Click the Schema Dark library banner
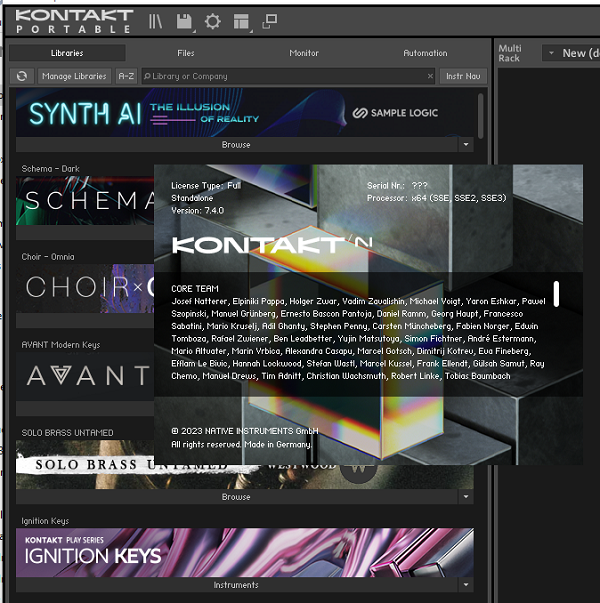600x603 pixels. pos(85,201)
